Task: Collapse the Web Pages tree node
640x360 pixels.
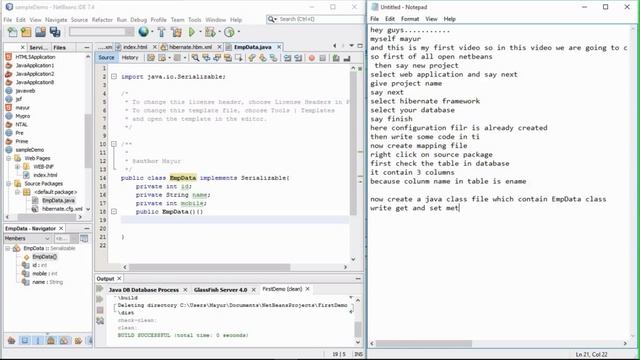Action: click(8, 158)
